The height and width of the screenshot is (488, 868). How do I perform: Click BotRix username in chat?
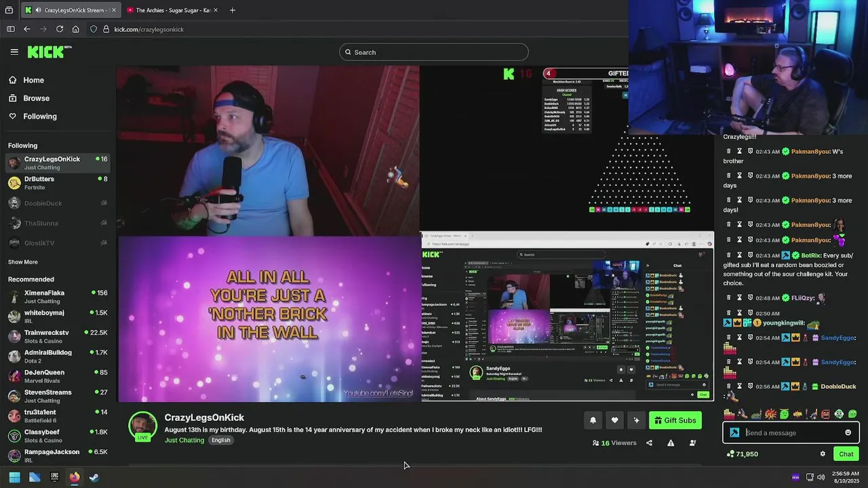[811, 256]
